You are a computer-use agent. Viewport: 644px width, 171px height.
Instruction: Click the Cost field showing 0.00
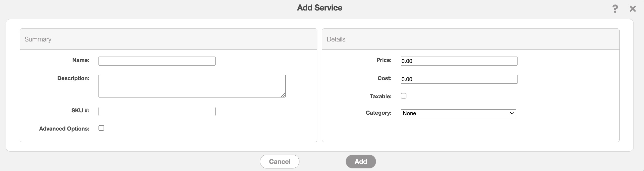[459, 79]
